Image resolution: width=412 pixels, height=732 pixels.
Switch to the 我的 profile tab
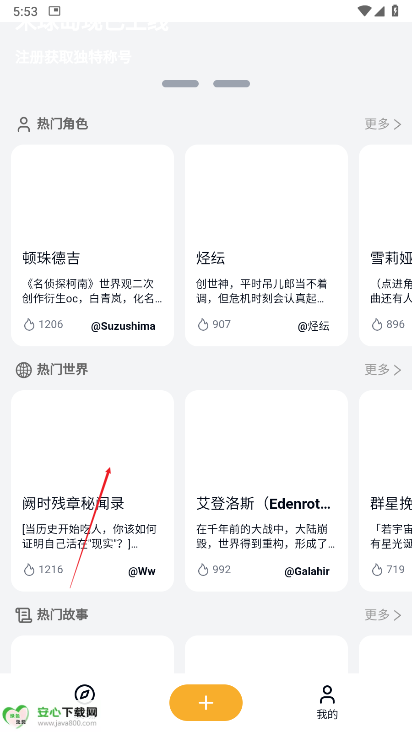327,702
